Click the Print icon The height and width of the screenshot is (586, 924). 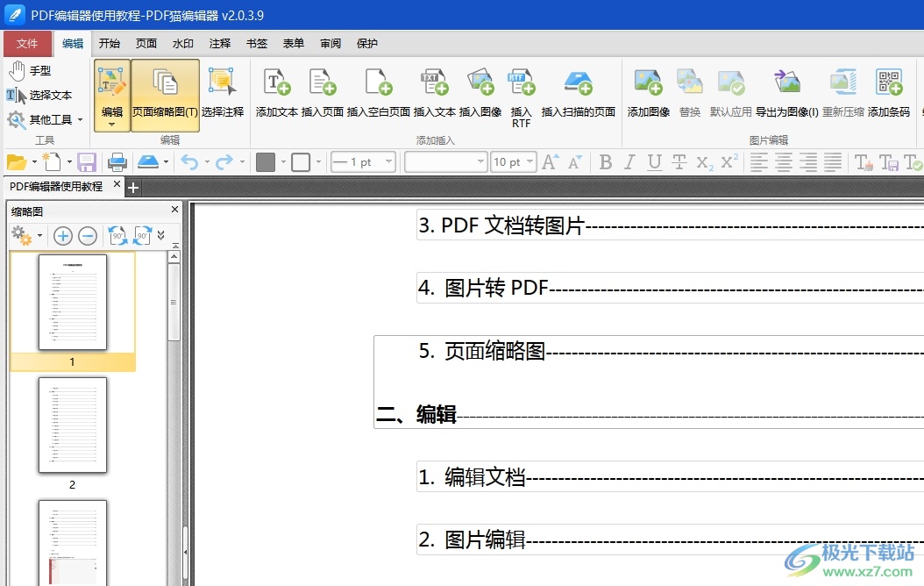pos(117,162)
